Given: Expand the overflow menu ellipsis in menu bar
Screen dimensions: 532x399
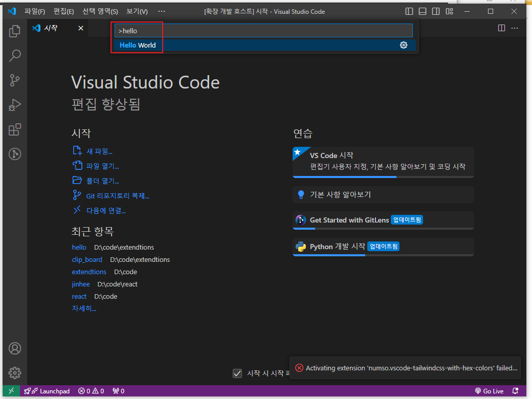Looking at the screenshot, I should click(162, 12).
